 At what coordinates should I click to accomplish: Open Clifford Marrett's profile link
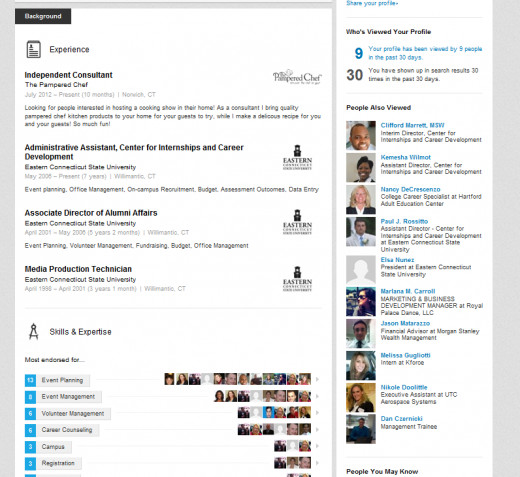[412, 125]
